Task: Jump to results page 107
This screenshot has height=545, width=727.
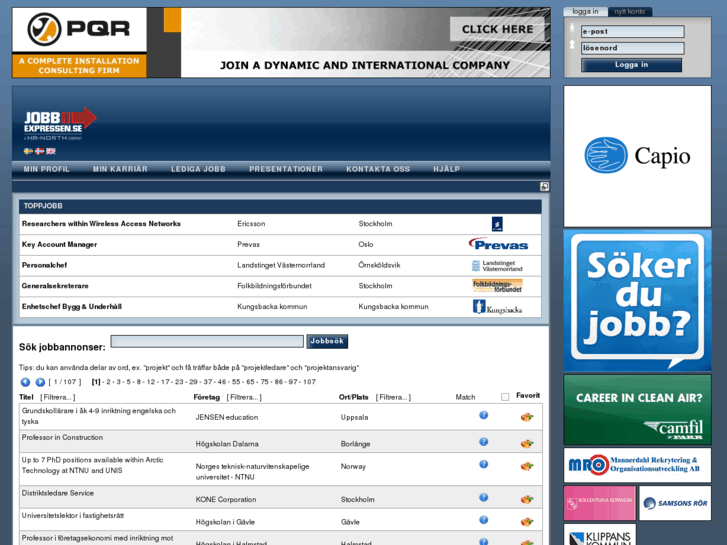Action: pyautogui.click(x=309, y=382)
